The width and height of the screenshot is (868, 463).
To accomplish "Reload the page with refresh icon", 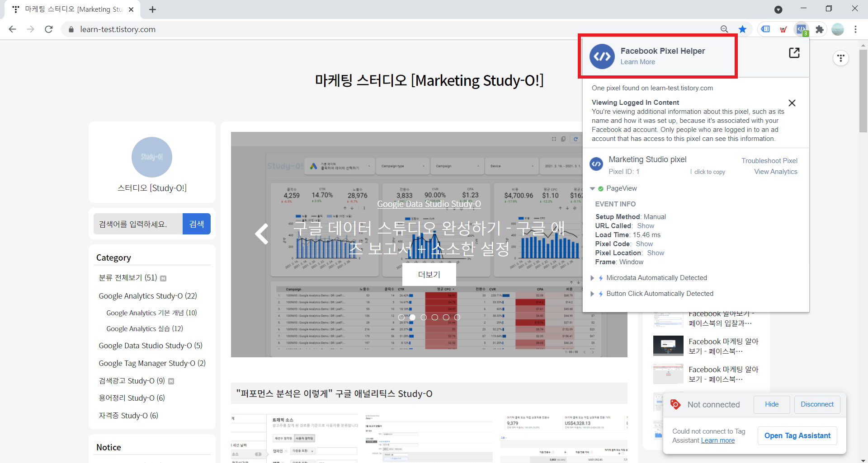I will [49, 29].
